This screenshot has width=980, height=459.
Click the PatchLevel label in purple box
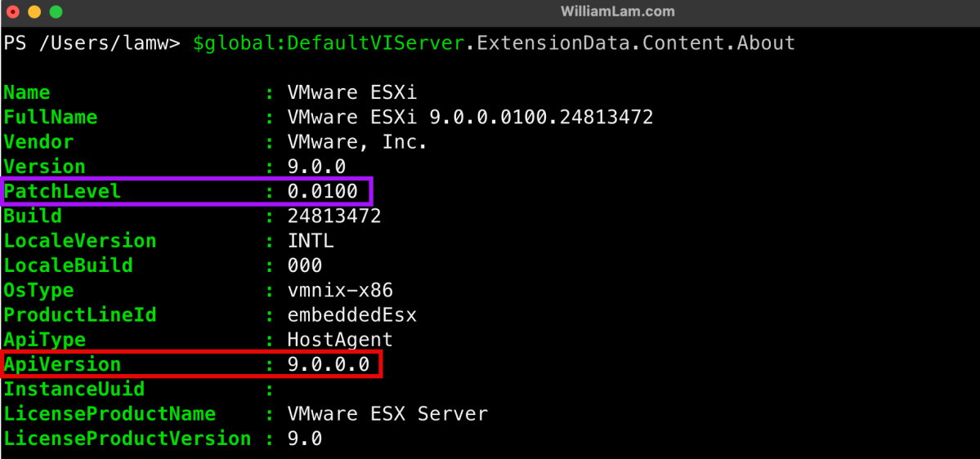point(62,192)
